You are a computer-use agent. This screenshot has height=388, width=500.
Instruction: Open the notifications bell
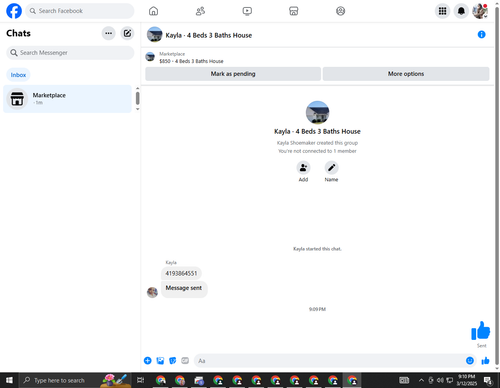point(461,11)
